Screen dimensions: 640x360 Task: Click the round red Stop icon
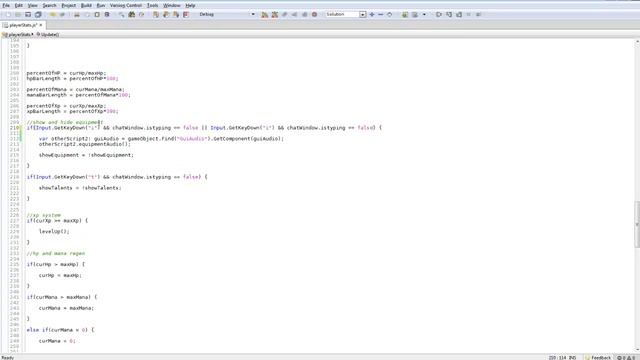point(314,15)
